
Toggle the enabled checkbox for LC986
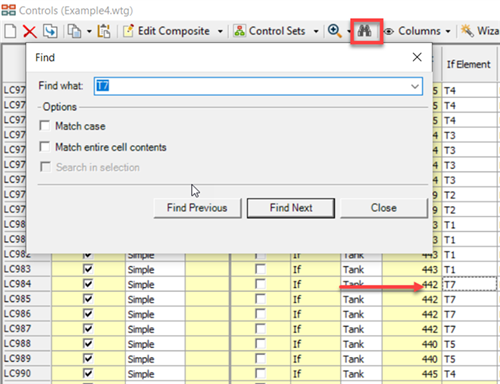click(x=88, y=314)
